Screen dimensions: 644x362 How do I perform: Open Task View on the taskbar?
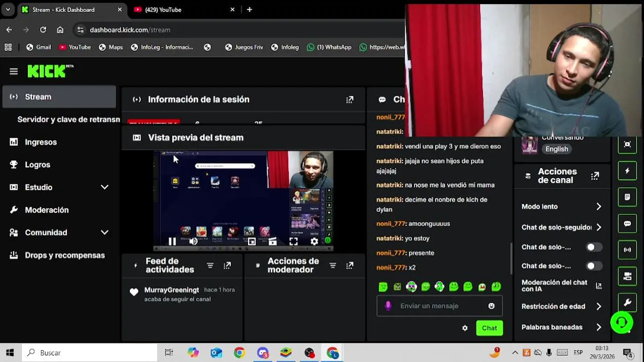tap(169, 353)
